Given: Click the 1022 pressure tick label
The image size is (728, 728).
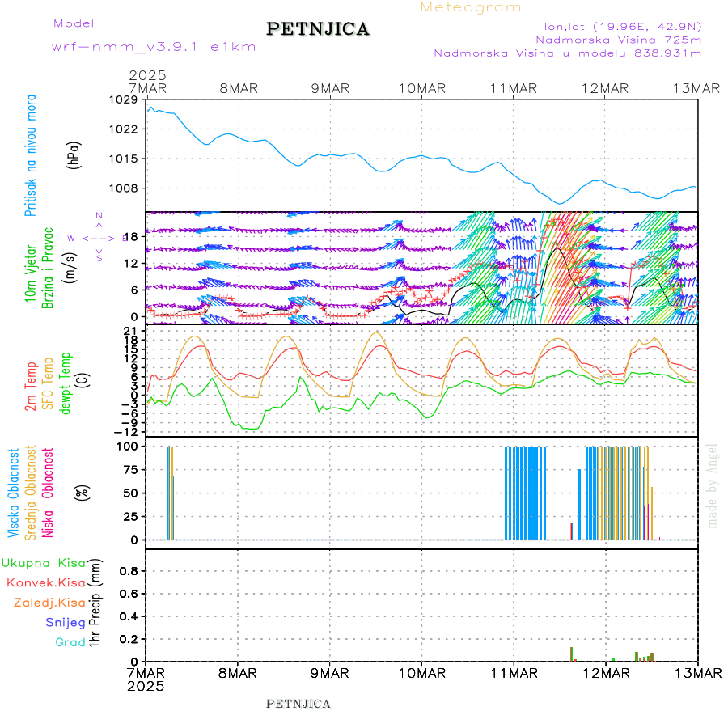Looking at the screenshot, I should click(124, 129).
